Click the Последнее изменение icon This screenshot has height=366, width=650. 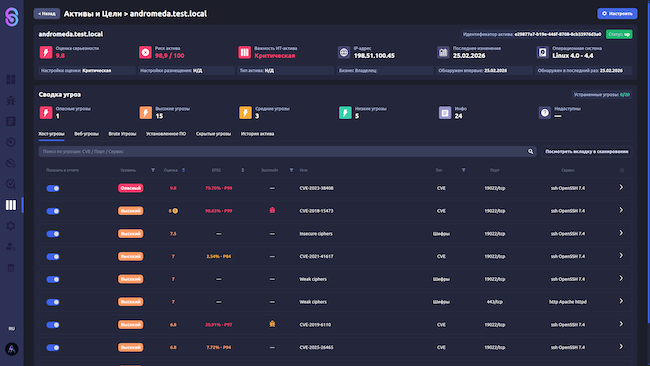point(443,52)
